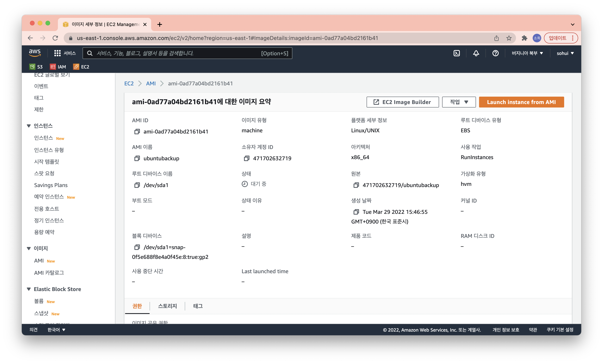603x364 pixels.
Task: Open 시작 템플릿 in the sidebar
Action: pos(46,162)
